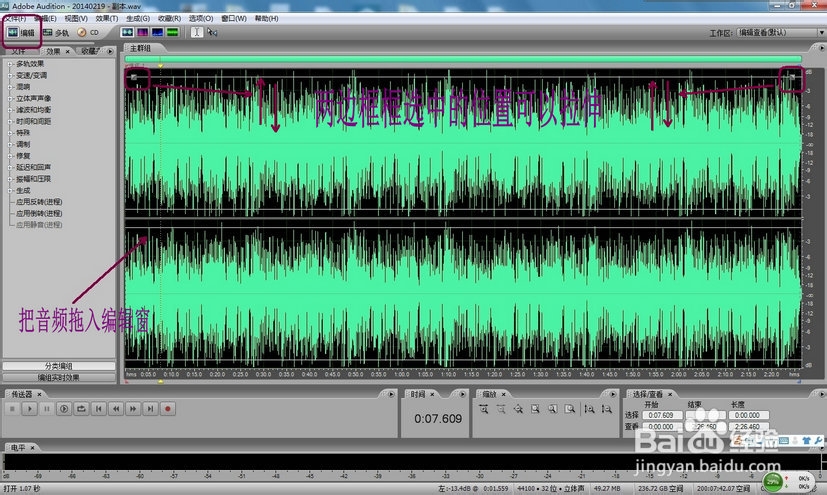The height and width of the screenshot is (495, 827).
Task: Show waveform display view
Action: 127,32
